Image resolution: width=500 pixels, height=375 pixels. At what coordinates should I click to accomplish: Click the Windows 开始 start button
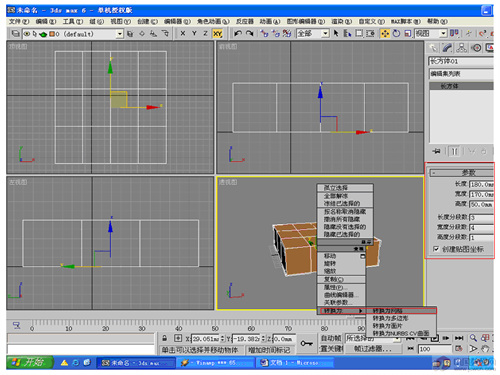[30, 362]
